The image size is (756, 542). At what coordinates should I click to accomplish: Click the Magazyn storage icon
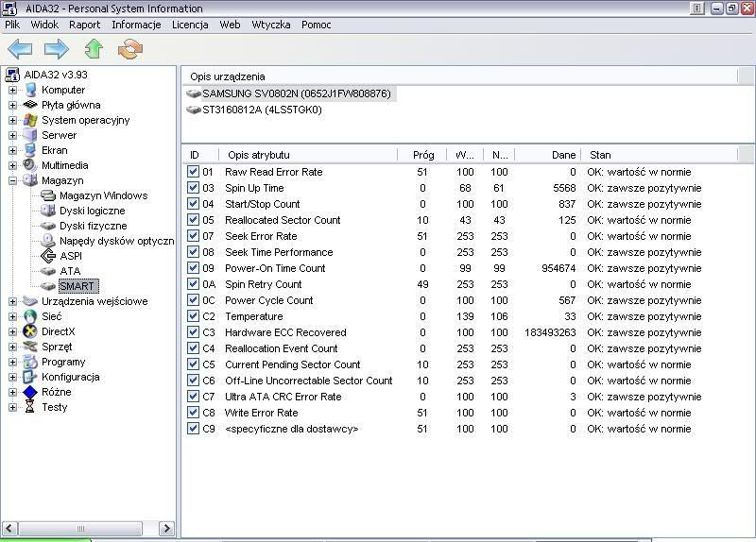coord(30,180)
